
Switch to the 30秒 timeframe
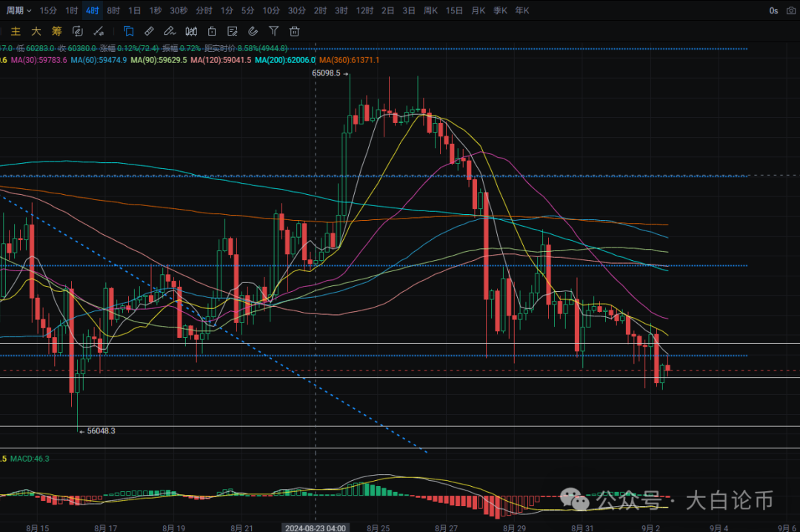179,10
